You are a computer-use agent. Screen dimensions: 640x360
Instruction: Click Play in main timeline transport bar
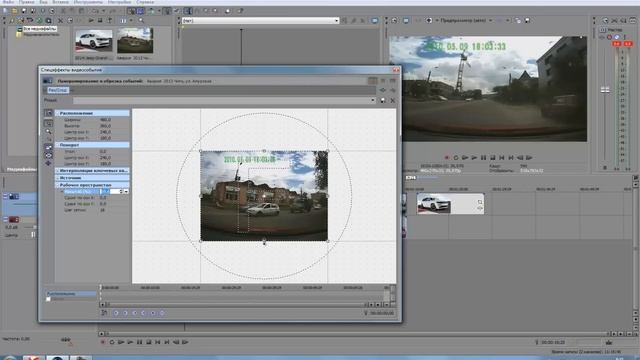pos(130,342)
